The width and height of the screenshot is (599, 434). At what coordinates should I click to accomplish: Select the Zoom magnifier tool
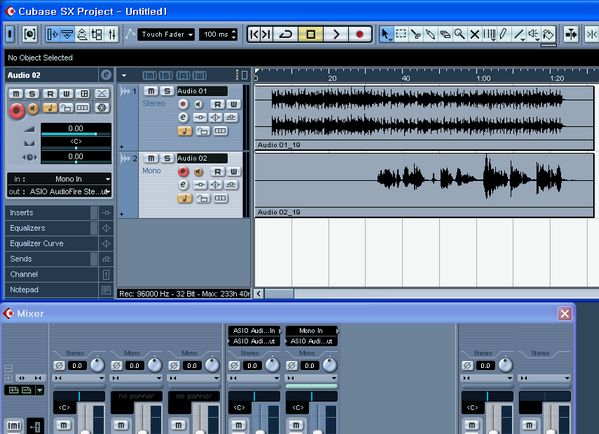tap(460, 35)
